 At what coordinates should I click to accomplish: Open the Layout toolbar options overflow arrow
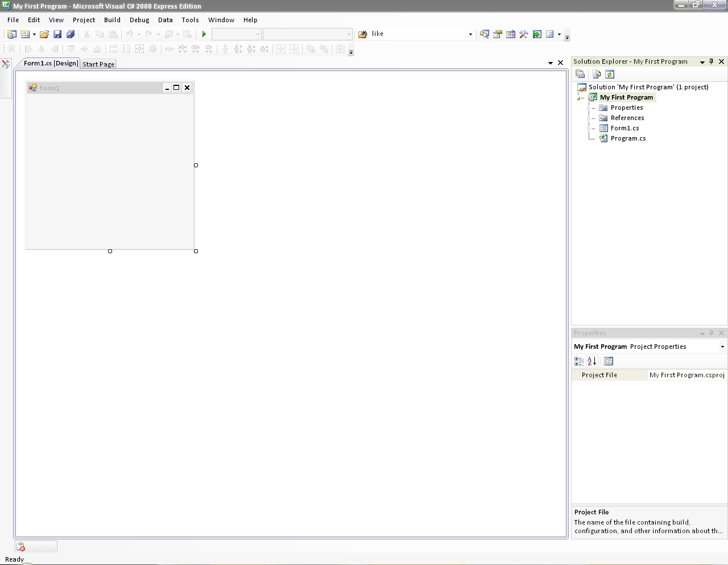pos(351,51)
